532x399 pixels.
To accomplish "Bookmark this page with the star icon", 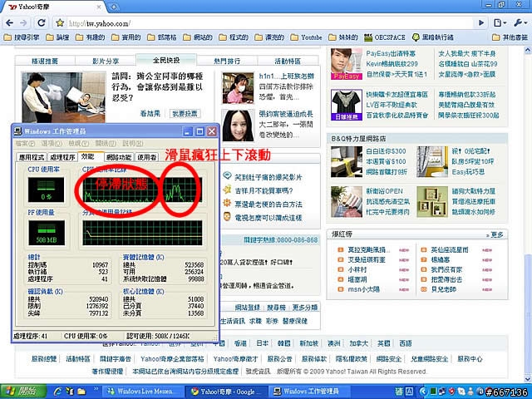I will [x=60, y=23].
